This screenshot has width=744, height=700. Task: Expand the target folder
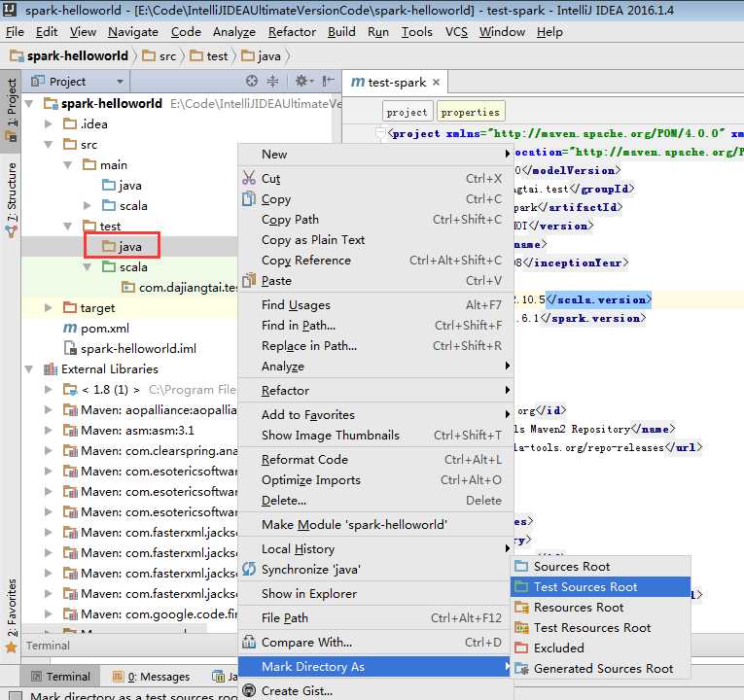click(49, 308)
